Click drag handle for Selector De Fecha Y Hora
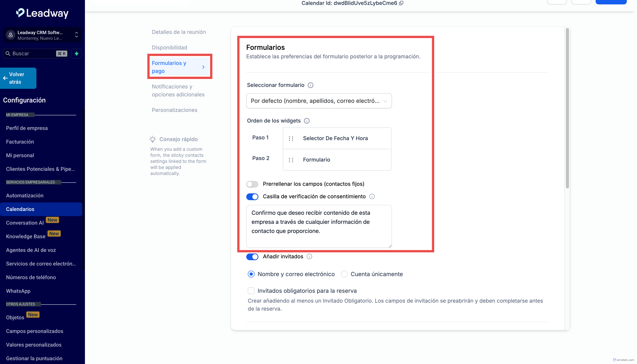The image size is (637, 364). pos(291,138)
